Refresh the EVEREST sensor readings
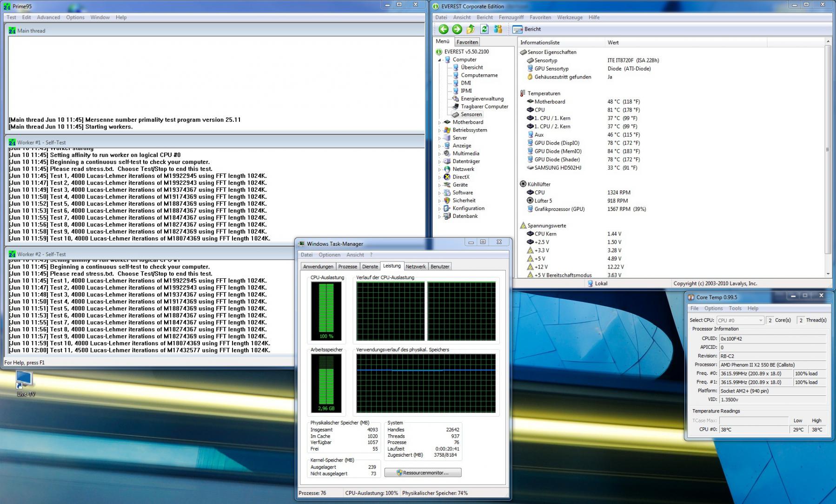 click(x=484, y=29)
